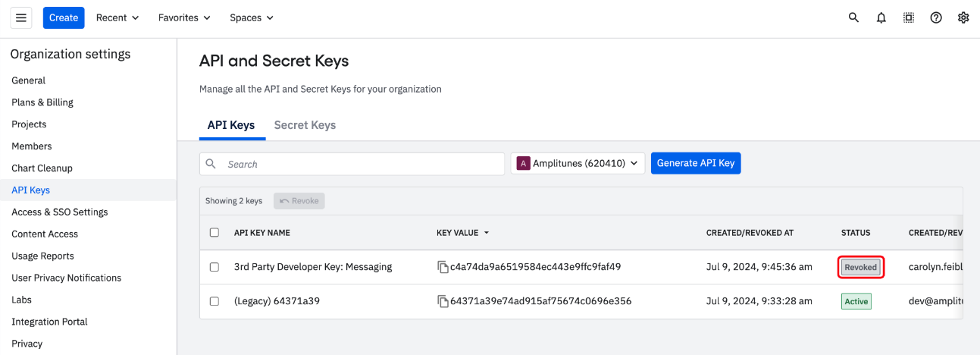The width and height of the screenshot is (980, 355).
Task: Open the Recent dropdown menu
Action: pyautogui.click(x=117, y=17)
